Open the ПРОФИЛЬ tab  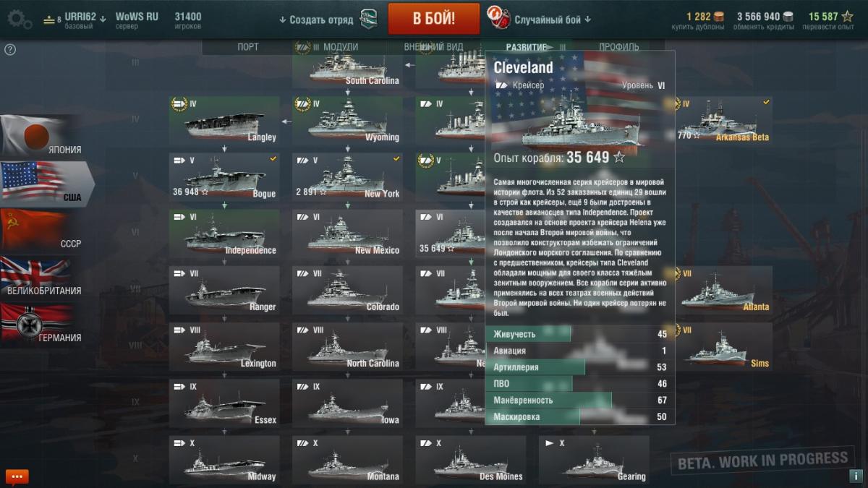(x=619, y=47)
